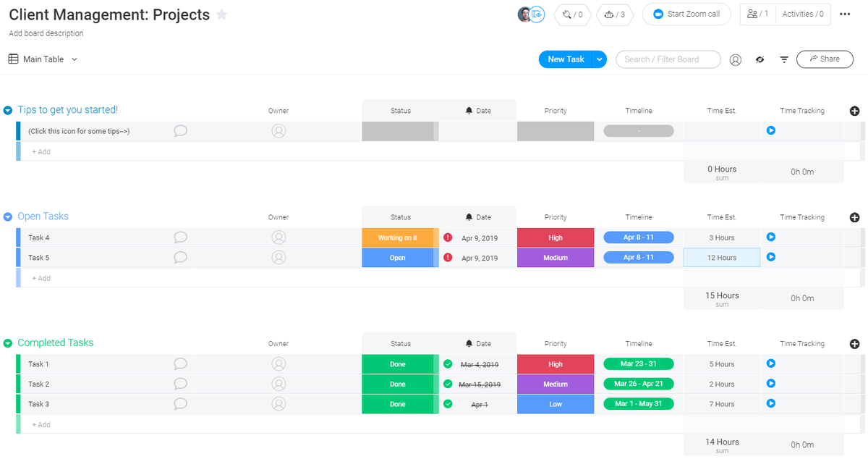Collapse the Open Tasks group

[x=8, y=216]
